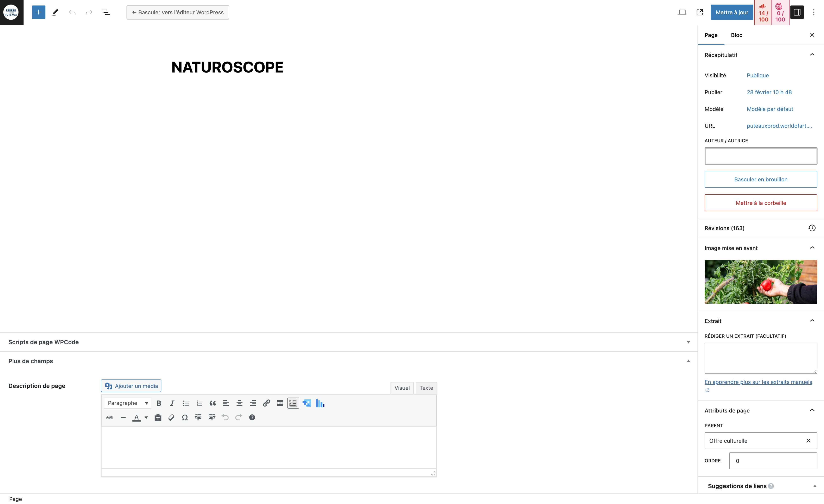
Task: Switch the editor to Texte tab
Action: 426,388
